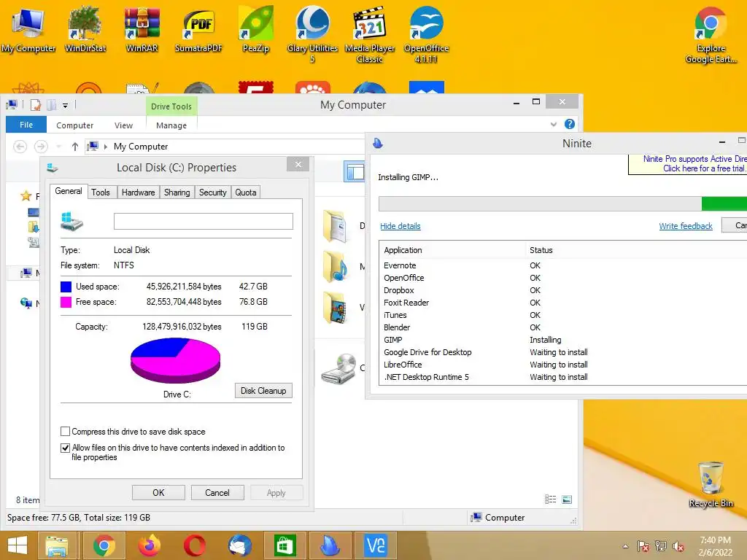The image size is (747, 560).
Task: Open the WinRAR desktop icon
Action: pos(142,29)
